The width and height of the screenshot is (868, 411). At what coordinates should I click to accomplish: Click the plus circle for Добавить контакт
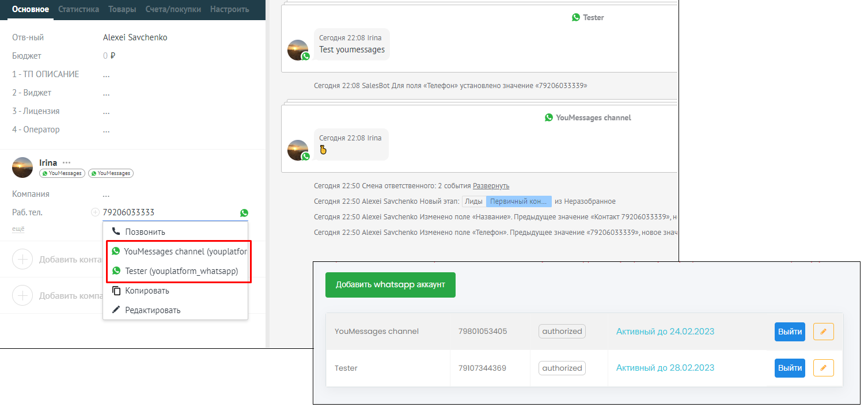(x=22, y=260)
